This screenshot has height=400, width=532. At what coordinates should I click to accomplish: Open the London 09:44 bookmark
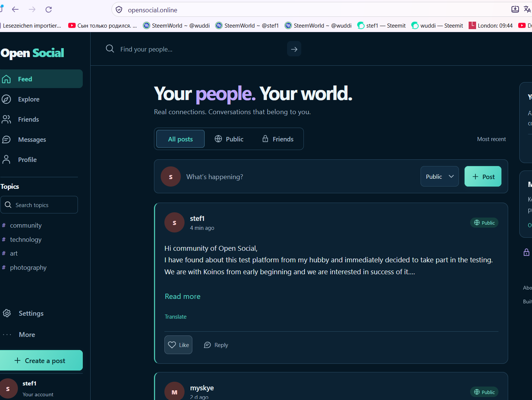tap(491, 25)
